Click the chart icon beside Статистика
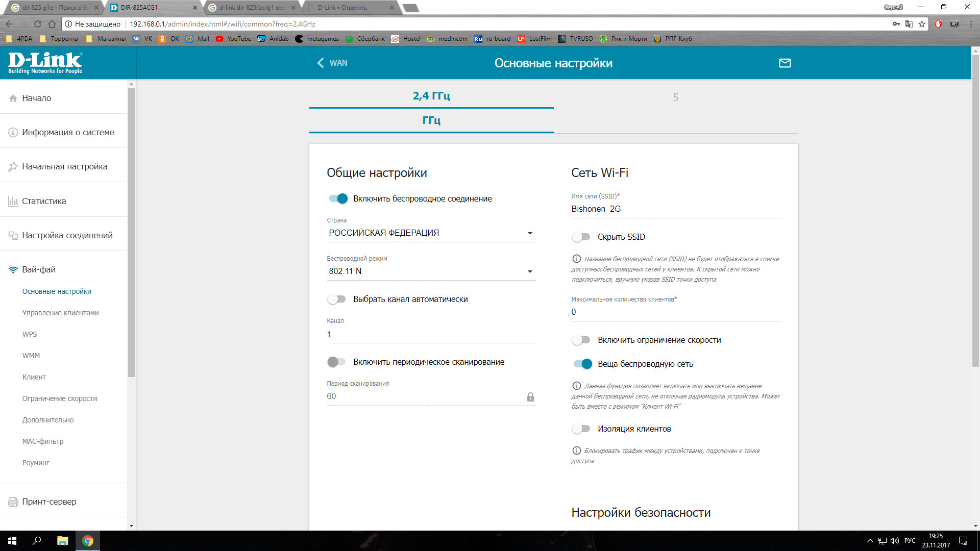The height and width of the screenshot is (551, 980). point(13,201)
